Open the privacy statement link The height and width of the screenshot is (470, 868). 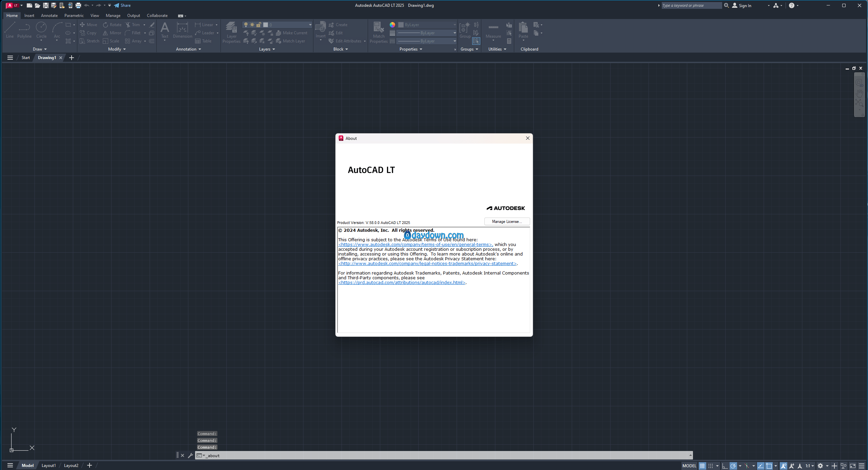pos(427,263)
